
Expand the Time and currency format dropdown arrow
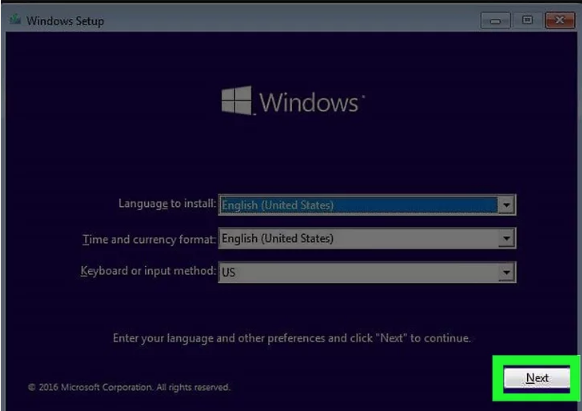pyautogui.click(x=506, y=238)
